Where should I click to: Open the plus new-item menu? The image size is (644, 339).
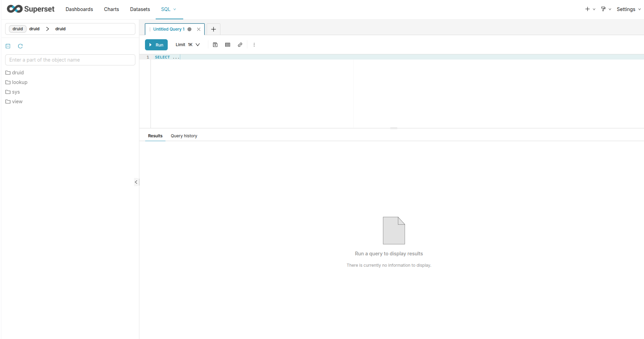click(590, 9)
